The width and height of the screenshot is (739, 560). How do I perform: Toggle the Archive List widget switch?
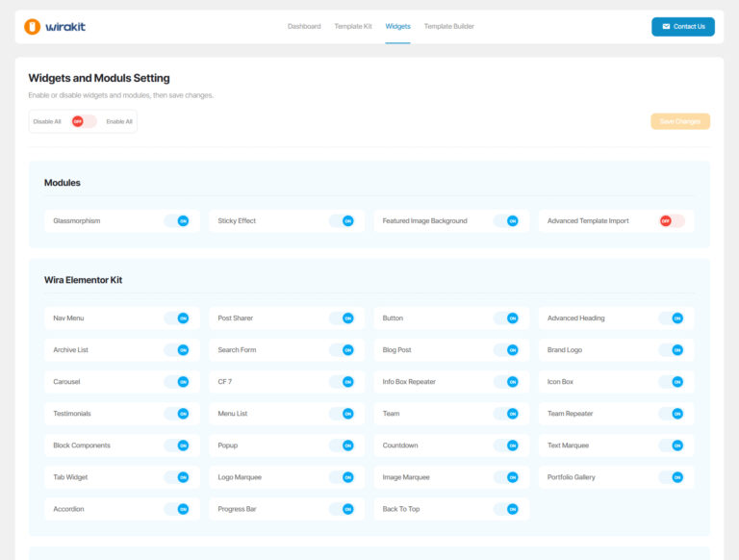(x=177, y=350)
